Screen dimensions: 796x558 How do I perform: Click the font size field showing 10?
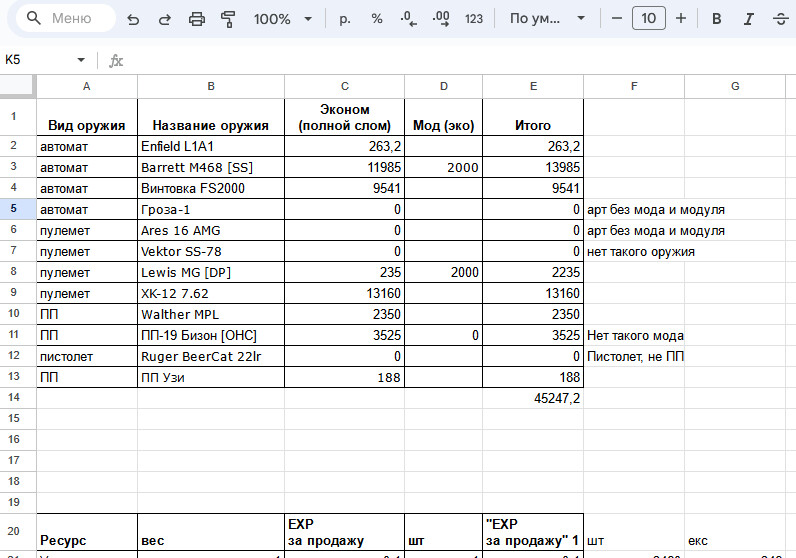click(649, 19)
